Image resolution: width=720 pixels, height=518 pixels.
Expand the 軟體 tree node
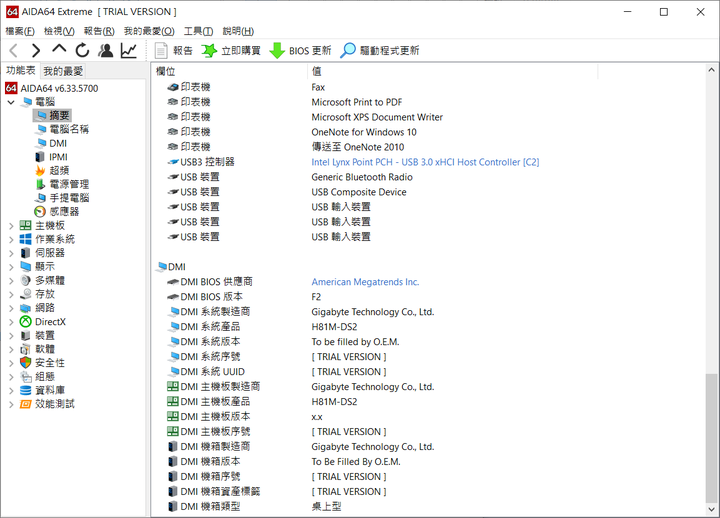coord(11,349)
